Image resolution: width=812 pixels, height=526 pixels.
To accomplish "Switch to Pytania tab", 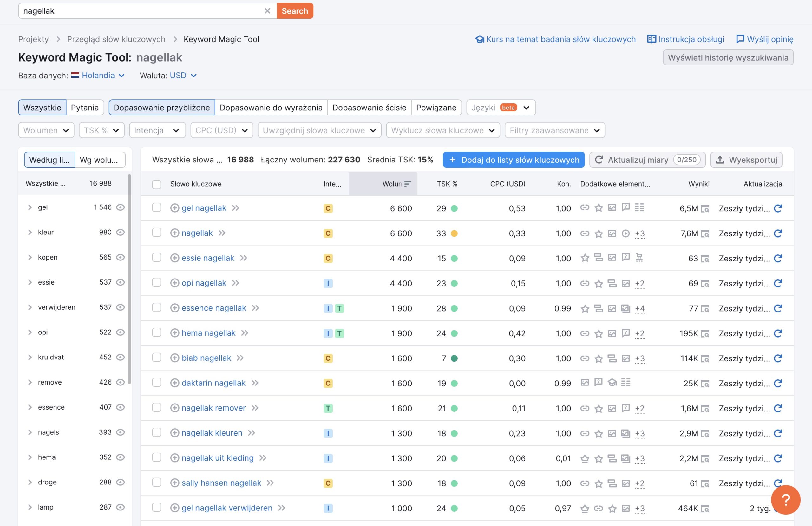I will pyautogui.click(x=85, y=108).
